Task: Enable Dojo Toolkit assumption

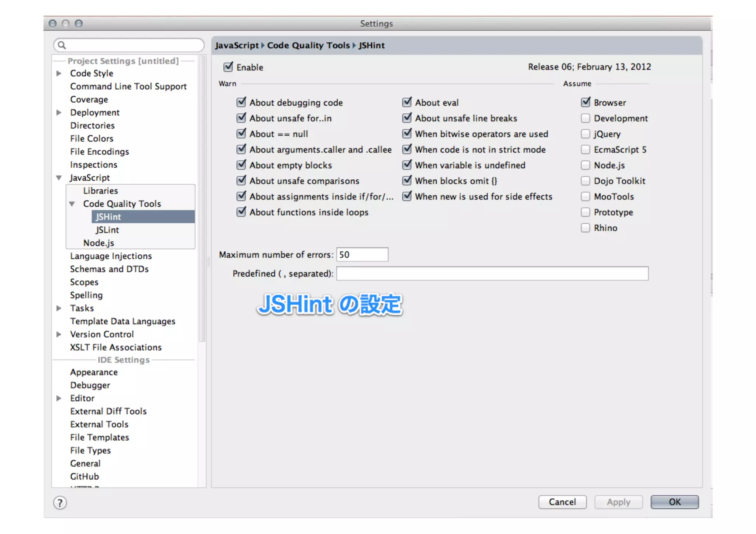Action: pyautogui.click(x=585, y=181)
